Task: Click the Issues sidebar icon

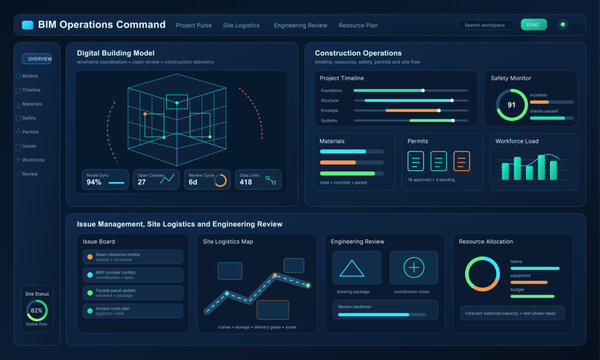Action: pyautogui.click(x=18, y=146)
